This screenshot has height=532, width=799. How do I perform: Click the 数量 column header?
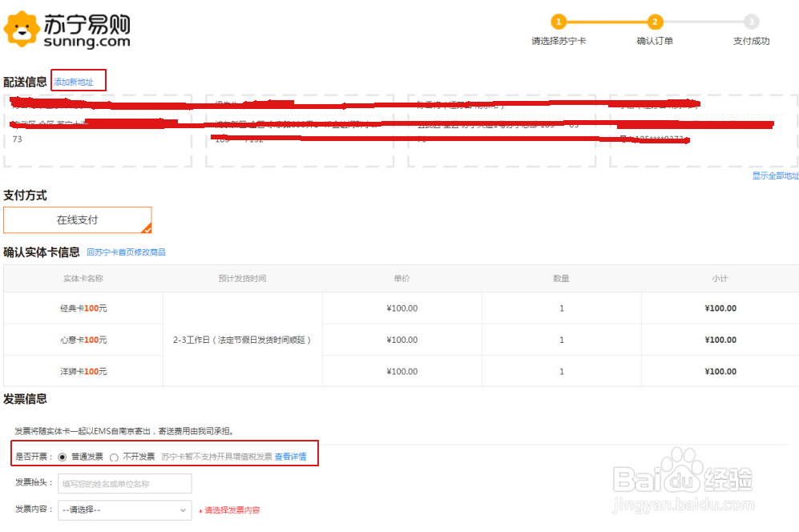561,279
